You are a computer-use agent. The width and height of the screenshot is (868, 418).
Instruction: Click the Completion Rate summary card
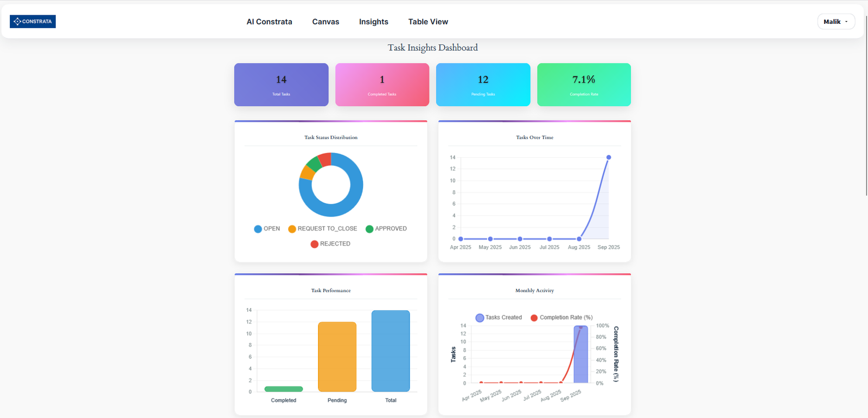coord(584,85)
